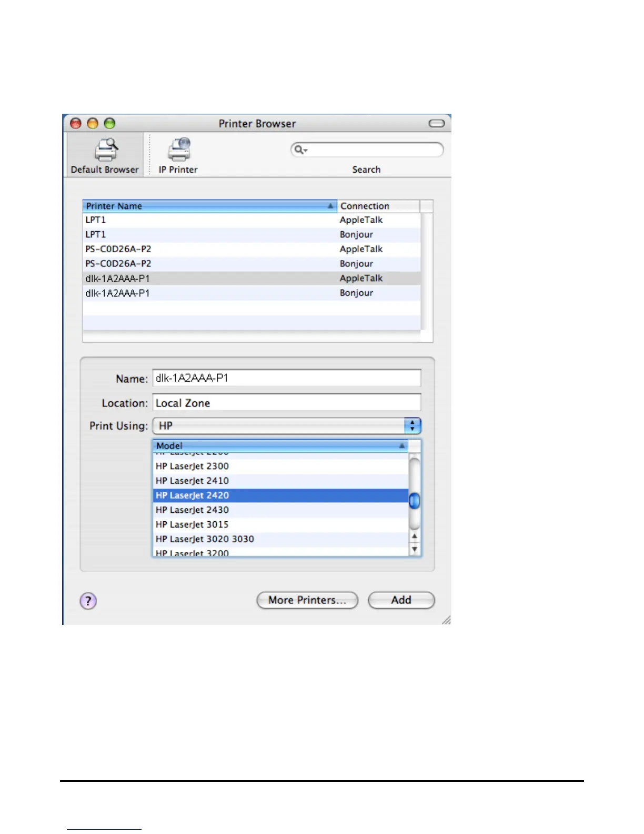This screenshot has height=834, width=644.
Task: Switch to the IP Printer pane
Action: (x=179, y=155)
